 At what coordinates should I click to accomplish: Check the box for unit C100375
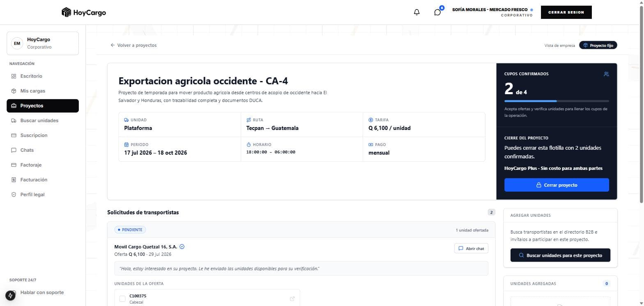(122, 299)
